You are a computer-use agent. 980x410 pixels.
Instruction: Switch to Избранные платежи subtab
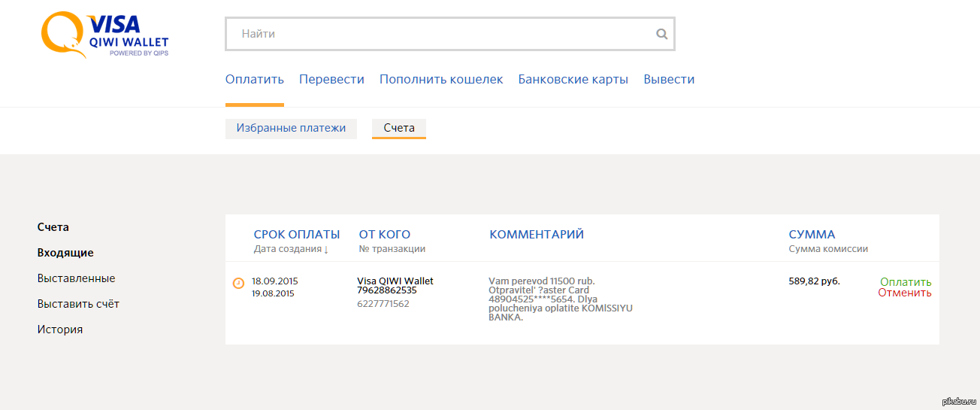pyautogui.click(x=291, y=128)
